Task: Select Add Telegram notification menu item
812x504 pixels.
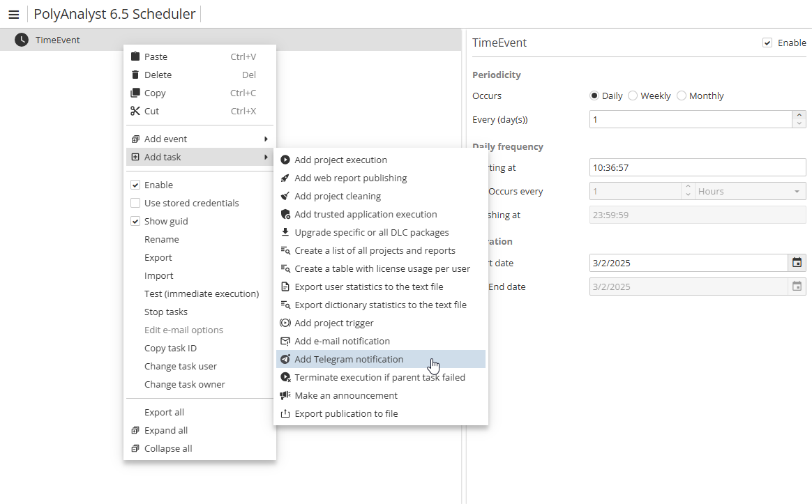Action: click(349, 360)
